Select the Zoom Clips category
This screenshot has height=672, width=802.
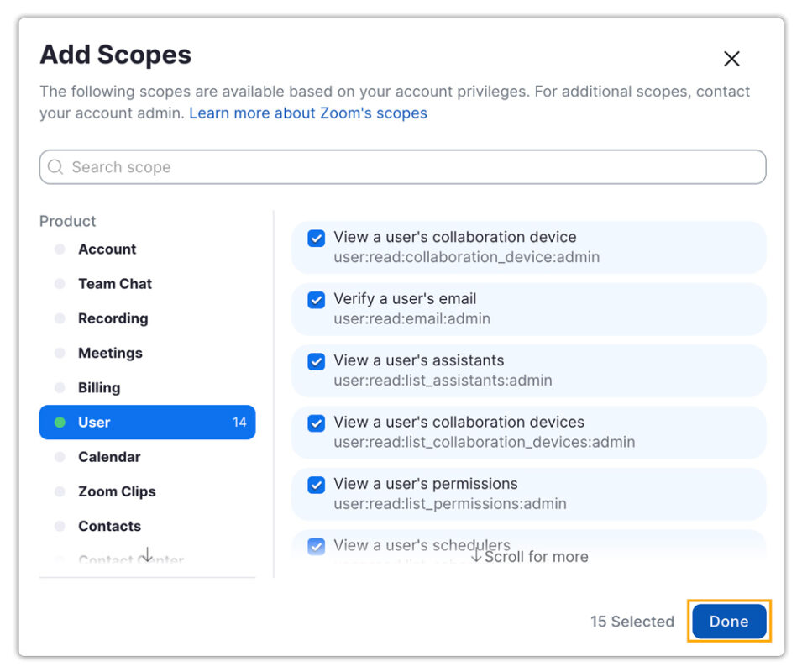tap(117, 491)
